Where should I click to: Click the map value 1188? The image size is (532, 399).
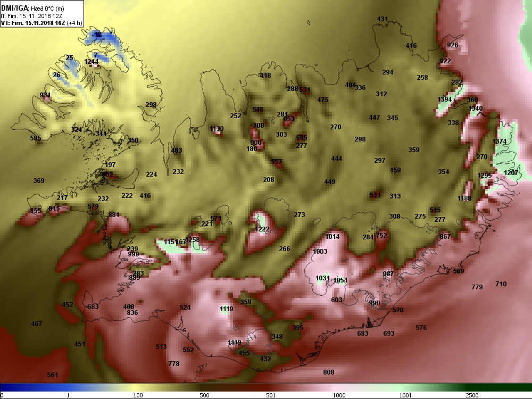click(464, 198)
